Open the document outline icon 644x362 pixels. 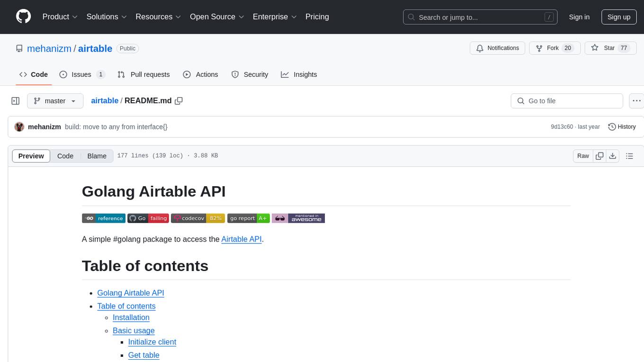coord(629,156)
